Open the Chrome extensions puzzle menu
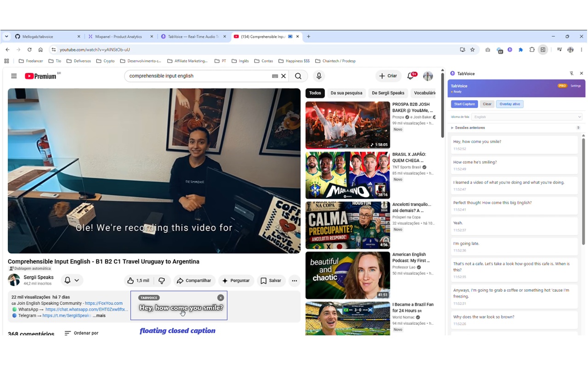 (x=532, y=50)
